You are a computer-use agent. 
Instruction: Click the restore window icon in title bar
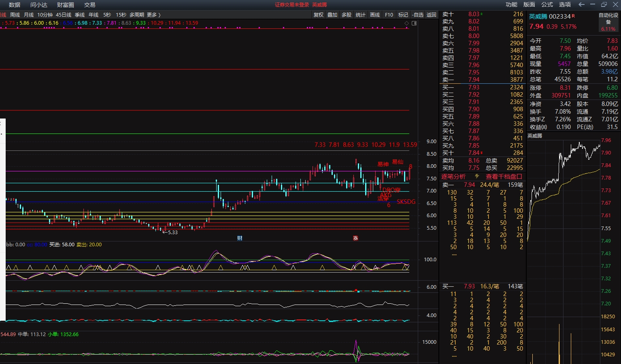pyautogui.click(x=604, y=4)
